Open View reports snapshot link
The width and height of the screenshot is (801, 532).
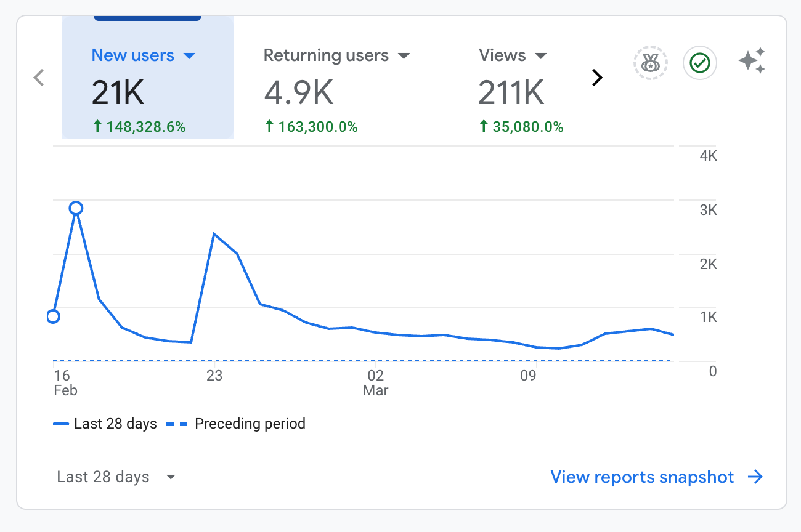tap(642, 477)
